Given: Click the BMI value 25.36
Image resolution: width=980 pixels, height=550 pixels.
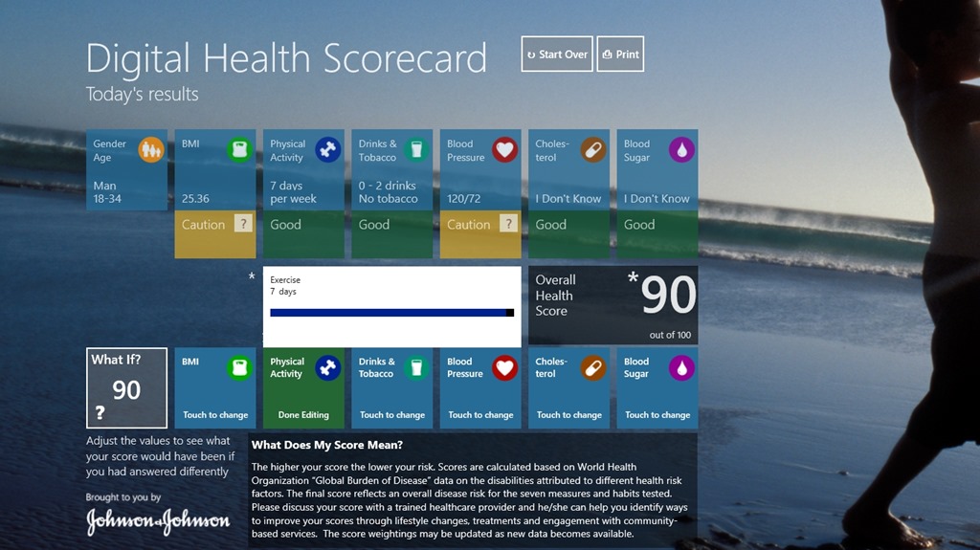Looking at the screenshot, I should click(x=195, y=199).
